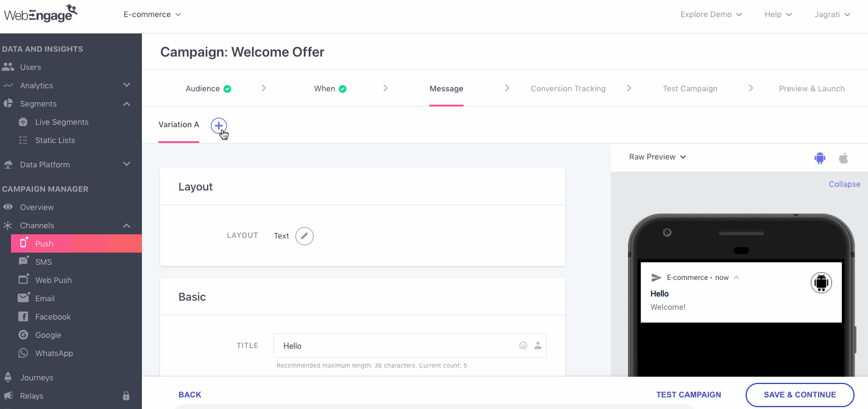This screenshot has height=409, width=868.
Task: Click the Facebook icon
Action: pos(23,316)
